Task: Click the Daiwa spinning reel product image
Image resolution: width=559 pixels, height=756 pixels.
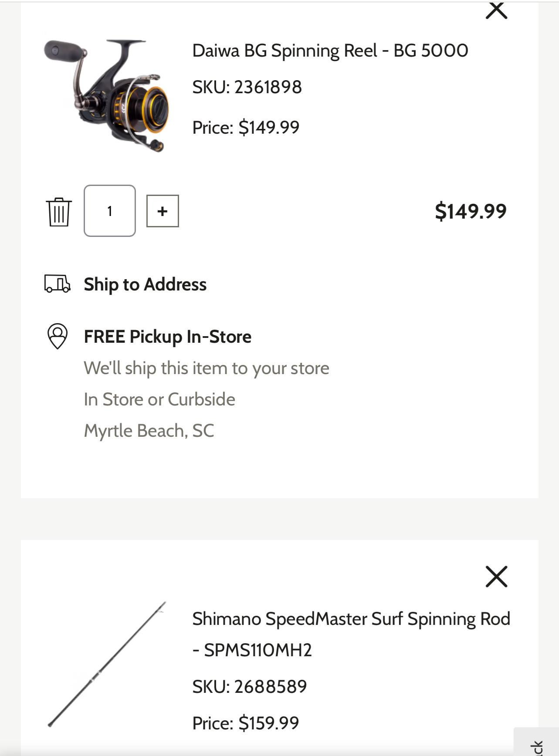Action: pos(107,96)
